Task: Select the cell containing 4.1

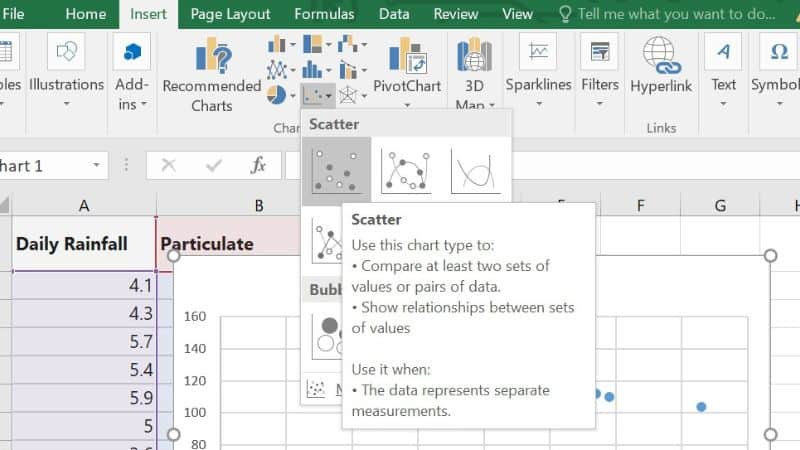Action: click(84, 285)
